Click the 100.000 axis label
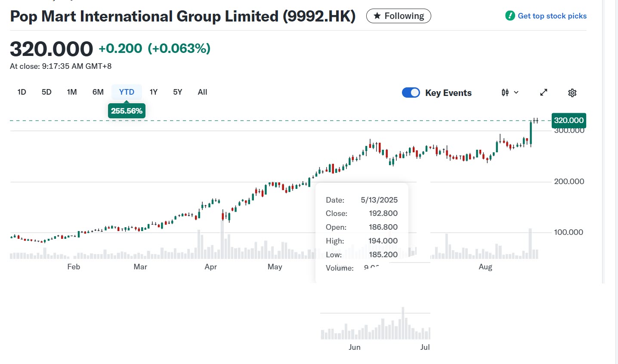This screenshot has height=364, width=618. pos(569,232)
